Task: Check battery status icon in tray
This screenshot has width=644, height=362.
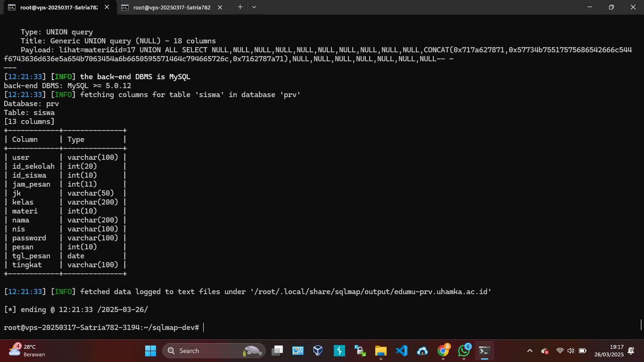Action: coord(583,351)
